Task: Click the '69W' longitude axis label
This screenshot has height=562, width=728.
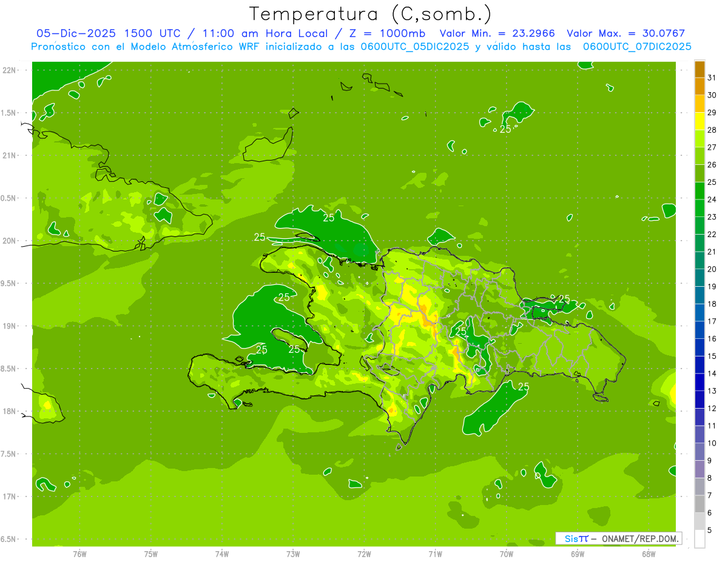Action: coord(578,554)
